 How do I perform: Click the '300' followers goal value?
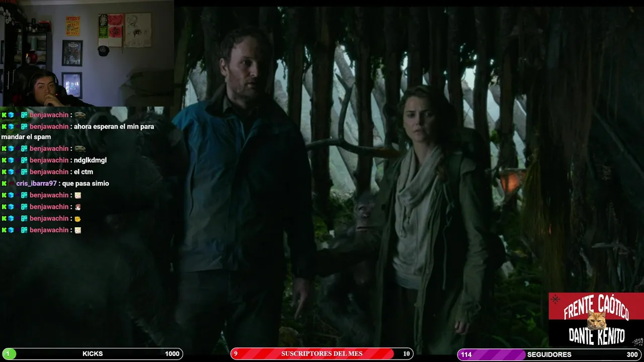[632, 354]
